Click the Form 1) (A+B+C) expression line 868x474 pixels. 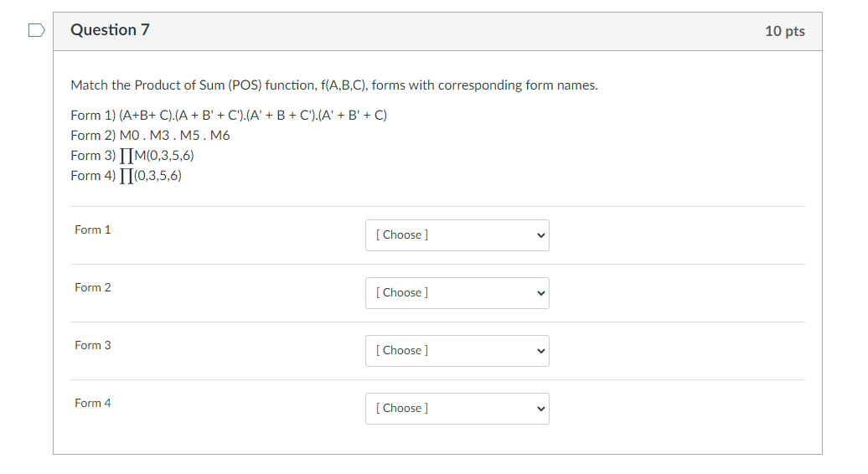point(229,115)
